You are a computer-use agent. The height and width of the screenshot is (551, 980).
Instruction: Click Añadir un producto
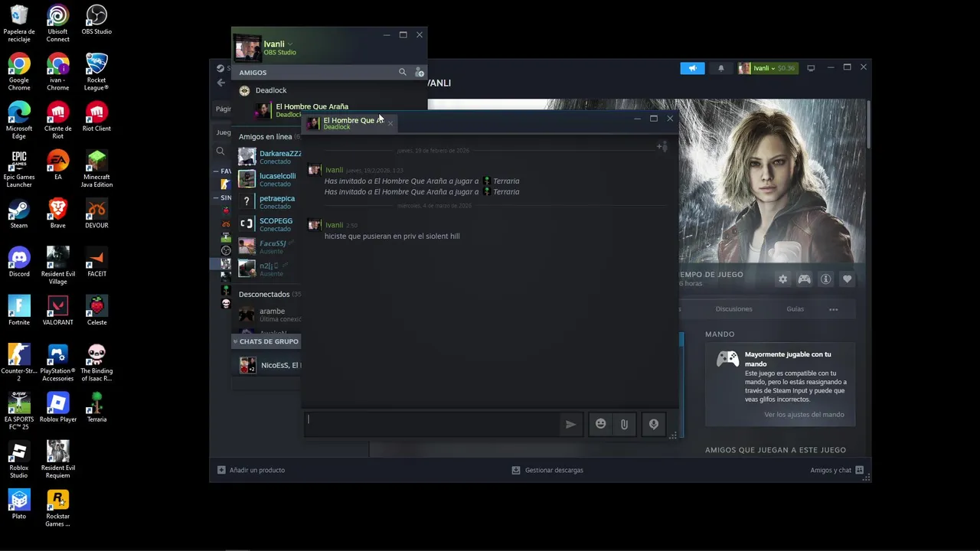tap(251, 470)
